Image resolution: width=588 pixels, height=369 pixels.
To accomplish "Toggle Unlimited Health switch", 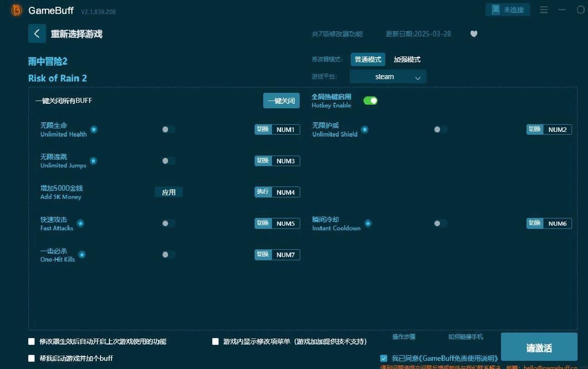I will pyautogui.click(x=169, y=130).
